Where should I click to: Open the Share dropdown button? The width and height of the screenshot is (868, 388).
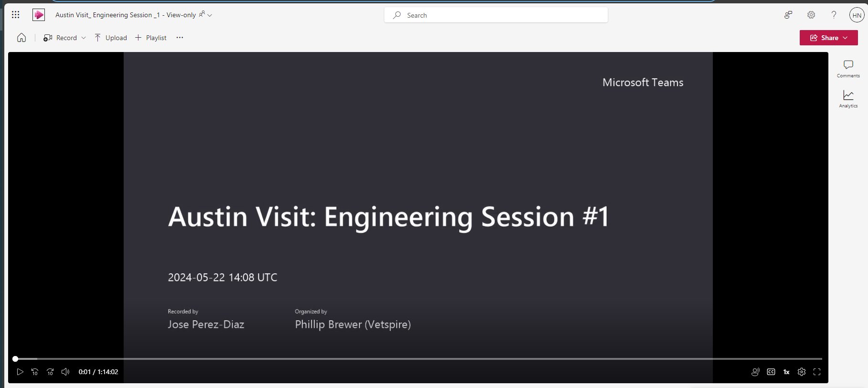click(x=829, y=38)
